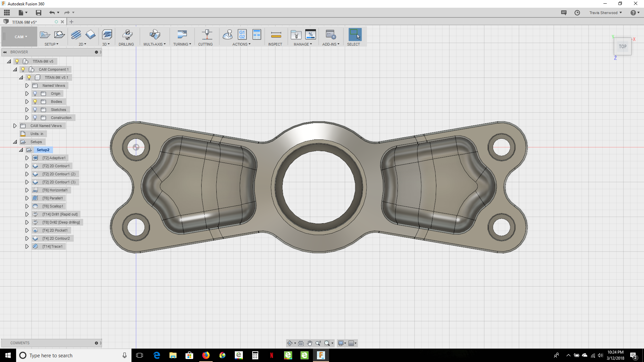Viewport: 644px width, 362px height.
Task: Select the [T4] 2D Pocket1 operation
Action: [x=55, y=230]
